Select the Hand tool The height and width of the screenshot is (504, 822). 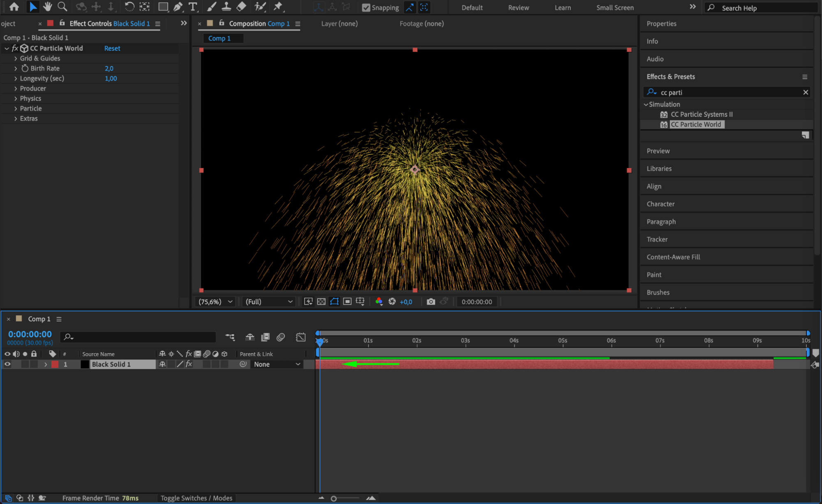(x=48, y=7)
